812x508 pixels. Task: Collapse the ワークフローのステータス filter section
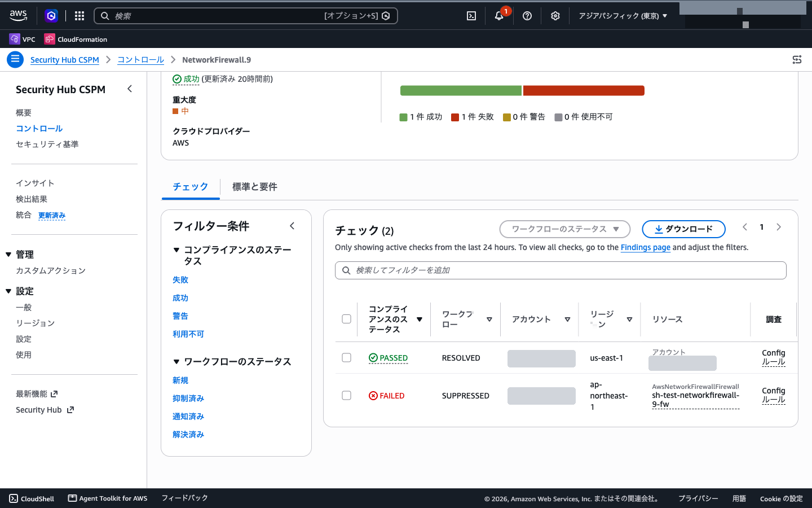pyautogui.click(x=176, y=361)
